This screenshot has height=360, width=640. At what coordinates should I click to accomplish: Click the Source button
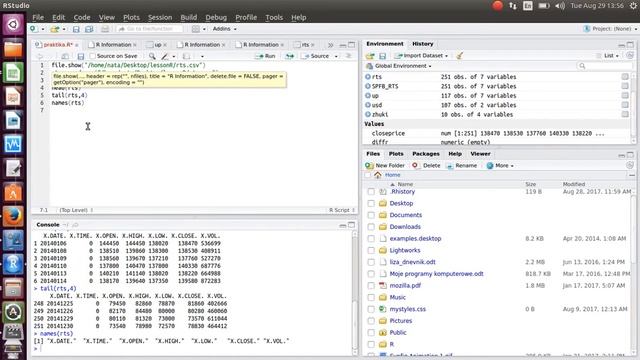(x=315, y=56)
